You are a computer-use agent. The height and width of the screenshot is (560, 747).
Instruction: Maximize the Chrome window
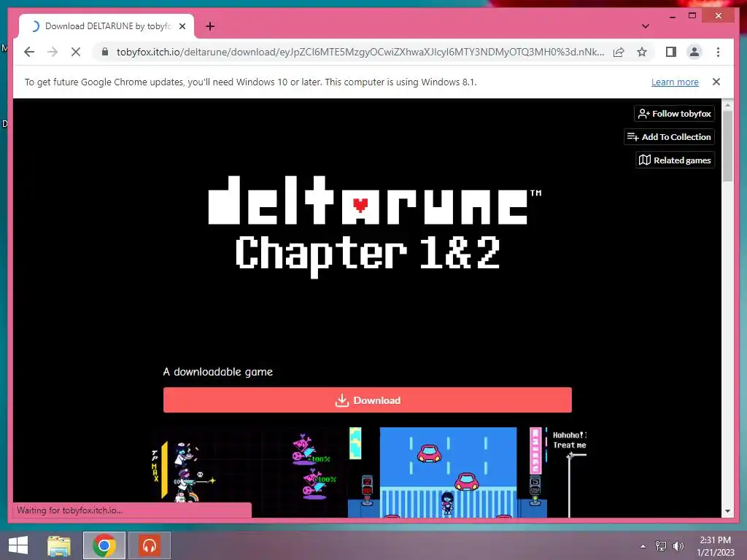(692, 16)
